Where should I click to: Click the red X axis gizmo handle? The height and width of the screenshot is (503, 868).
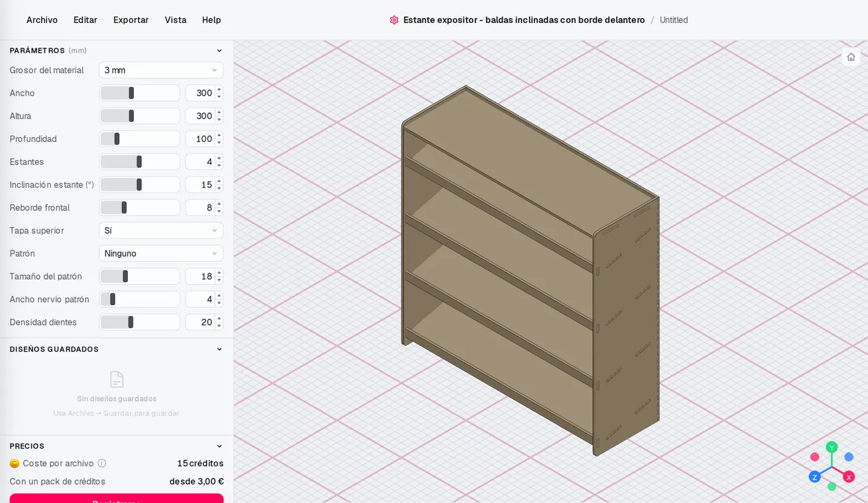point(849,477)
